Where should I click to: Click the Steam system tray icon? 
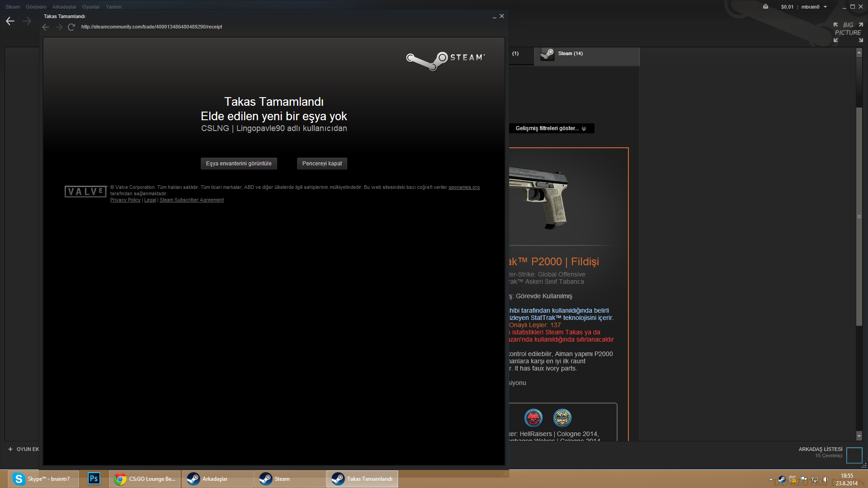pos(782,479)
